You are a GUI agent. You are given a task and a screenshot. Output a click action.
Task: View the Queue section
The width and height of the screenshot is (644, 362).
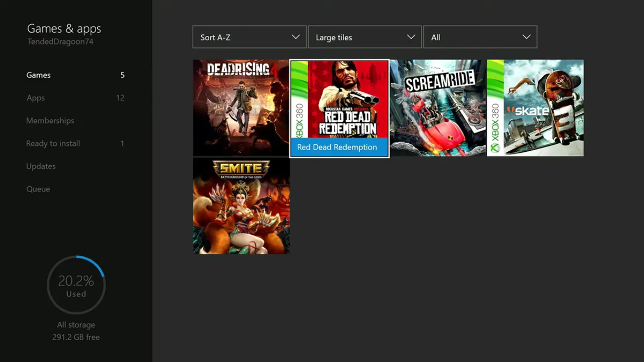tap(76, 189)
